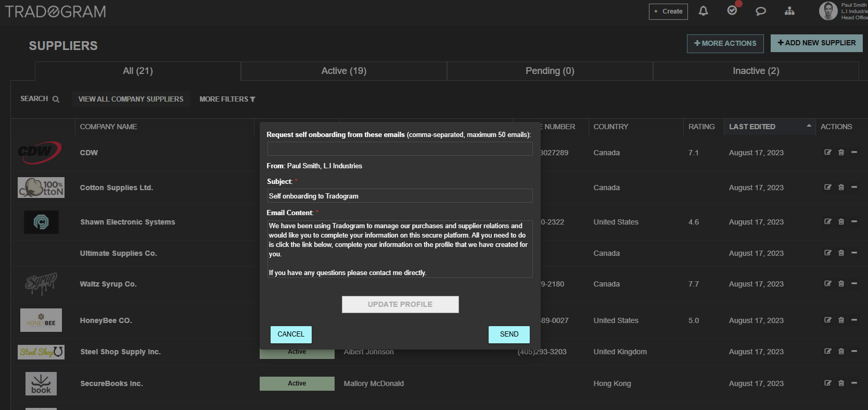Viewport: 868px width, 410px height.
Task: Click the HoneyBee logo thumbnail
Action: (41, 320)
